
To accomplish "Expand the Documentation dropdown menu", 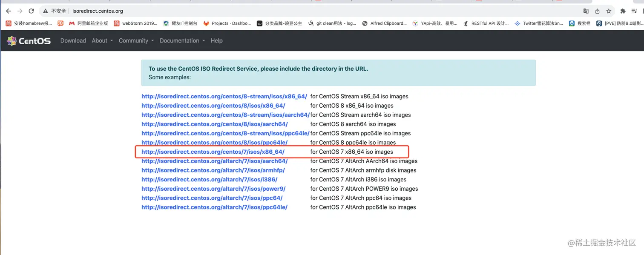I will 182,41.
